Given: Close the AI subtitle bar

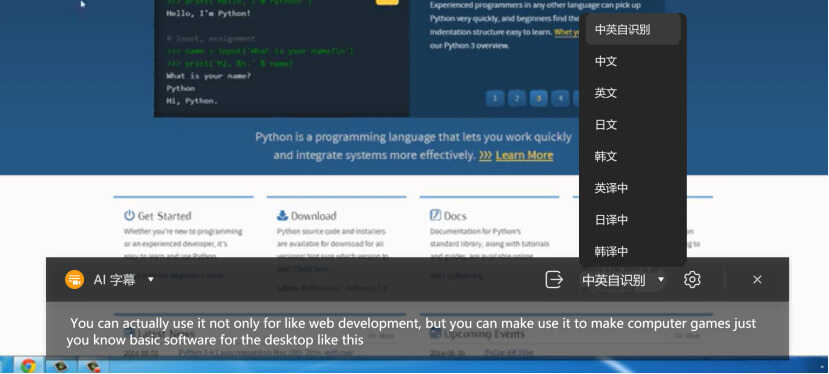Looking at the screenshot, I should (x=757, y=279).
